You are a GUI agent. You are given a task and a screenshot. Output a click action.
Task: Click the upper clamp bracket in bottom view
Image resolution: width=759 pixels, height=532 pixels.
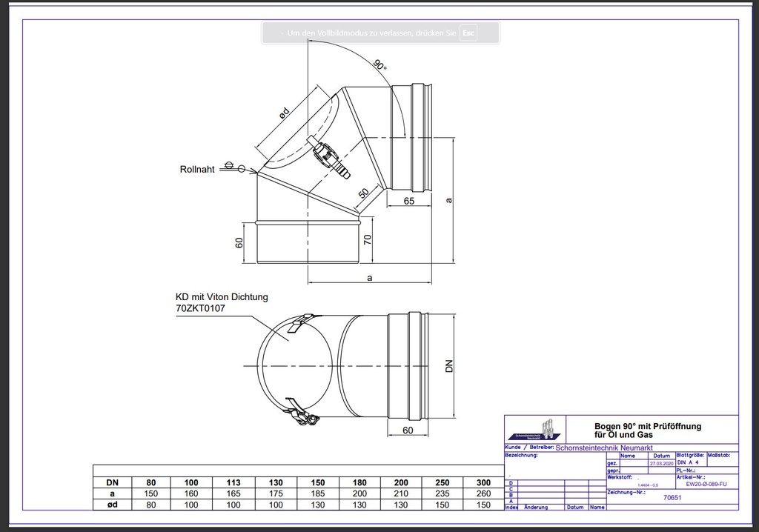(302, 323)
